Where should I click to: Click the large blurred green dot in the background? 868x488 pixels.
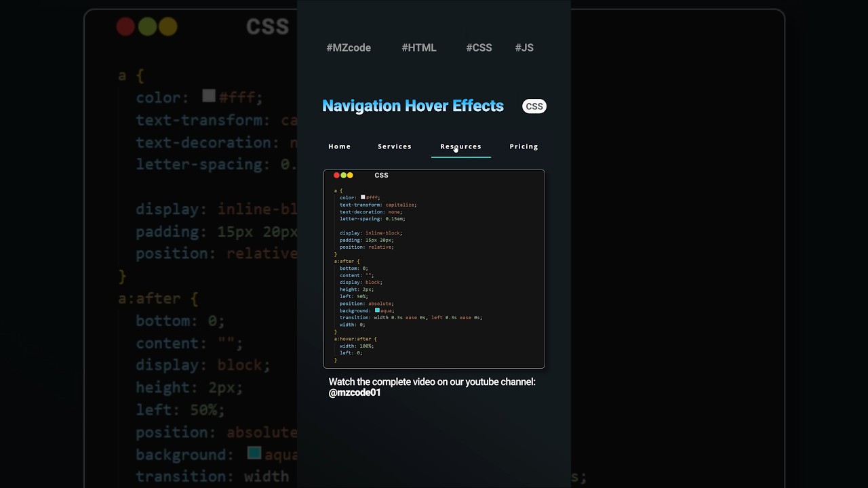pos(147,26)
